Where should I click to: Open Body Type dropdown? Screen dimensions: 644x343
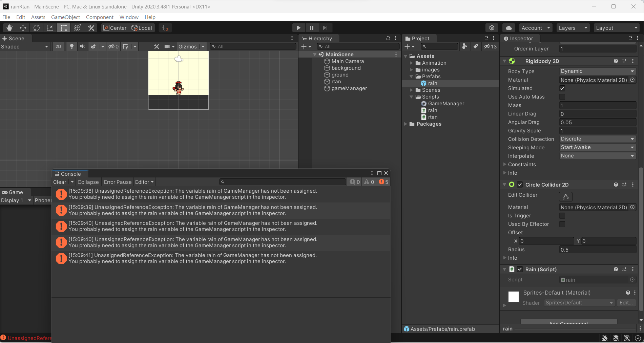(598, 71)
